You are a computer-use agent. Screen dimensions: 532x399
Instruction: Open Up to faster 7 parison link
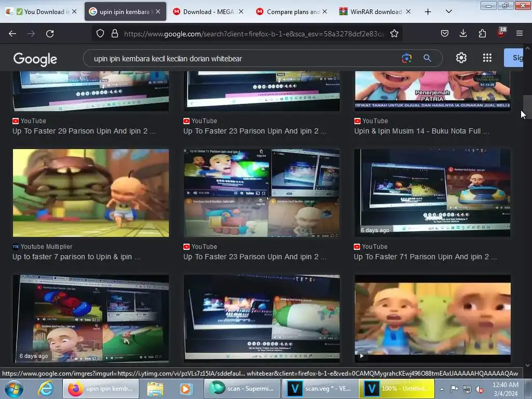click(x=76, y=257)
